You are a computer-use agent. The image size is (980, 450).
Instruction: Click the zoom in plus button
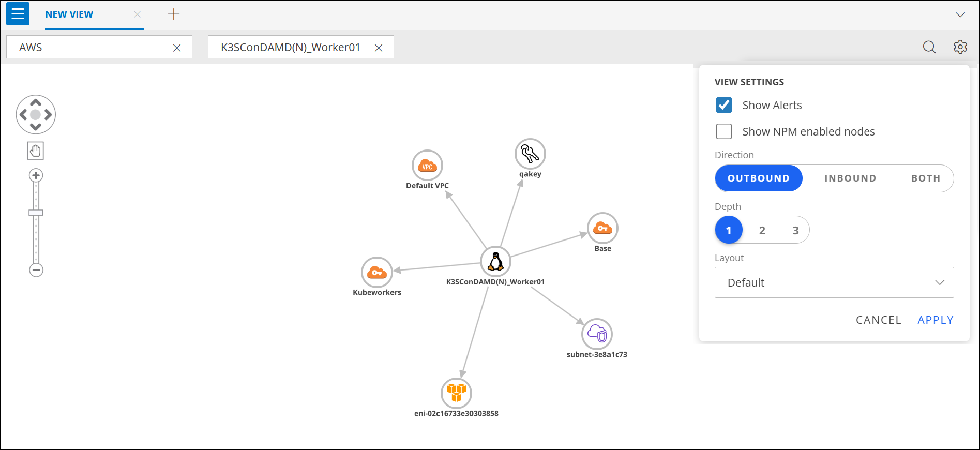pos(36,175)
